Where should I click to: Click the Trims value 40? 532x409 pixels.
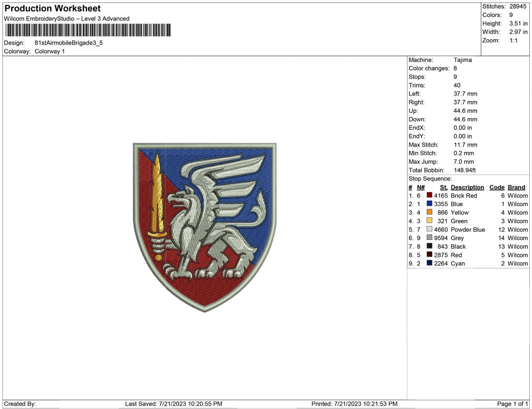point(457,85)
